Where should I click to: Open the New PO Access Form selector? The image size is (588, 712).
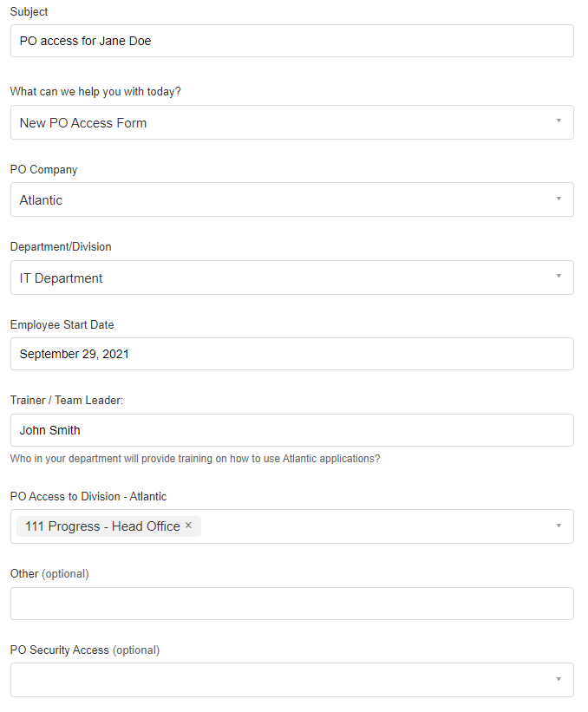291,122
